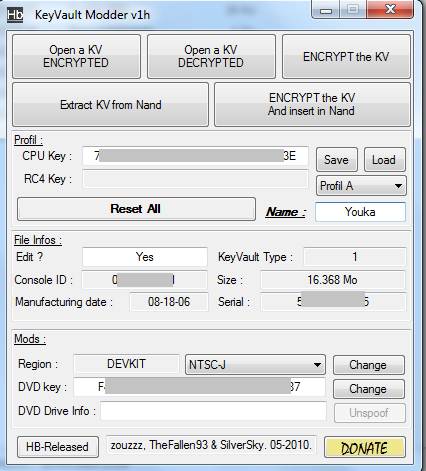The width and height of the screenshot is (426, 471).
Task: Focus the Name field containing Youka
Action: (360, 212)
